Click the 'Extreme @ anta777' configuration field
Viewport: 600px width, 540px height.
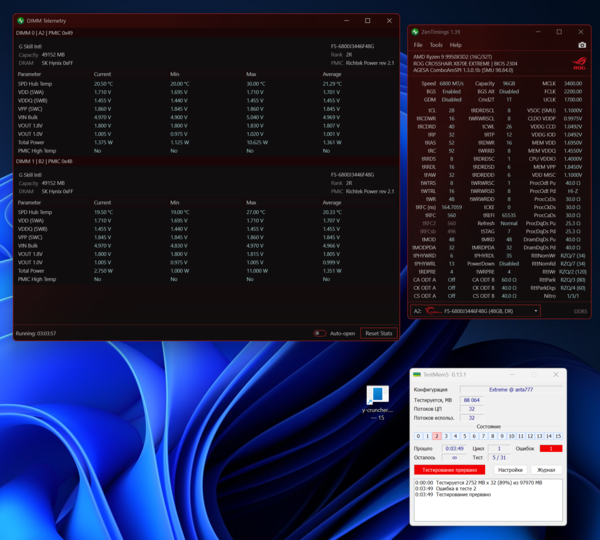511,390
